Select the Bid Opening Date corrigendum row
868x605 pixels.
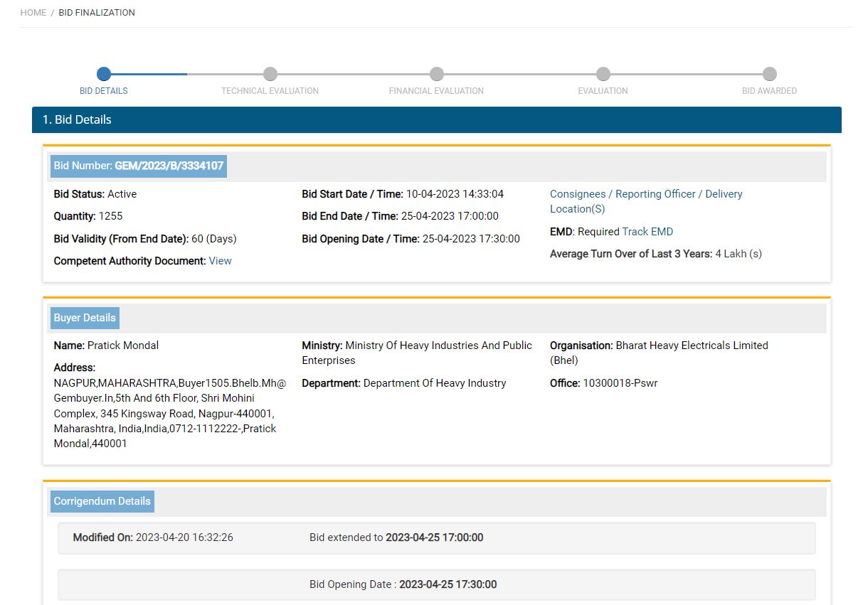click(436, 584)
